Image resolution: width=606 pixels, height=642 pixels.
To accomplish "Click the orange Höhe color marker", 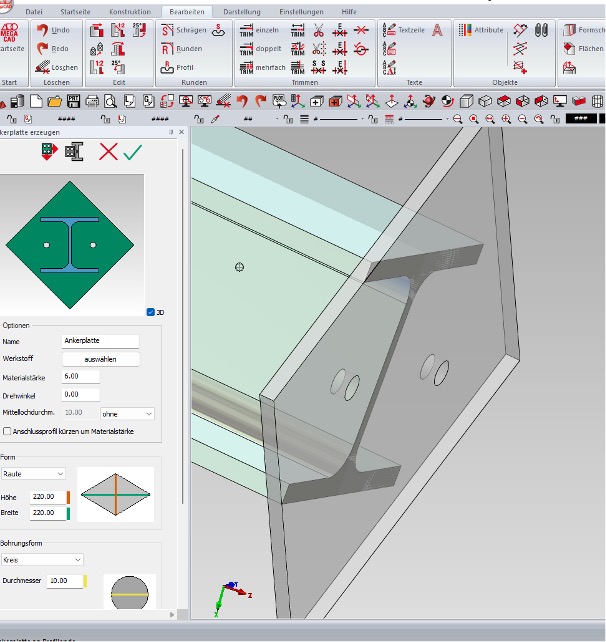I will 67,496.
